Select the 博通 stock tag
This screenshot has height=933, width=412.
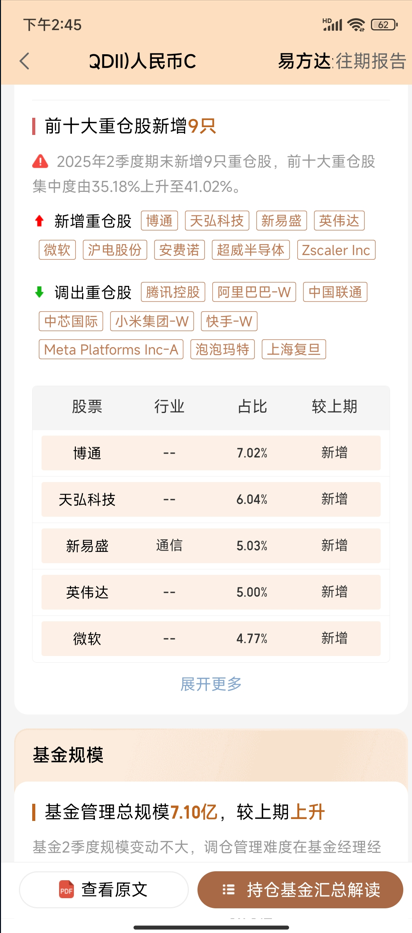[x=160, y=221]
